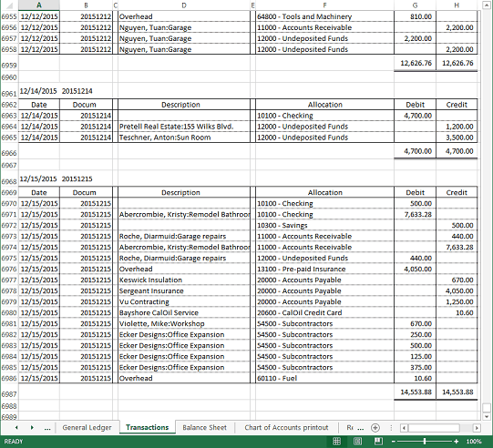Click the 100% zoom level button
Image resolution: width=493 pixels, height=448 pixels.
[x=474, y=442]
